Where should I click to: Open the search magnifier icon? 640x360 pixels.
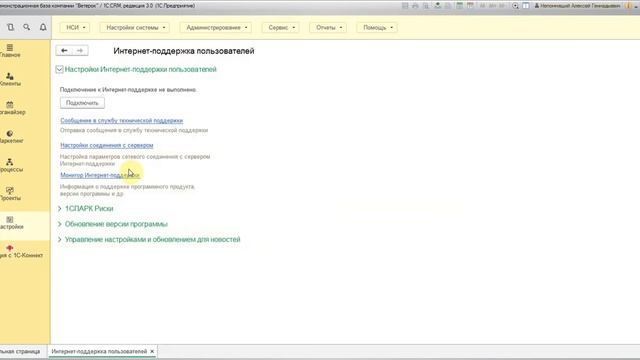tap(27, 27)
